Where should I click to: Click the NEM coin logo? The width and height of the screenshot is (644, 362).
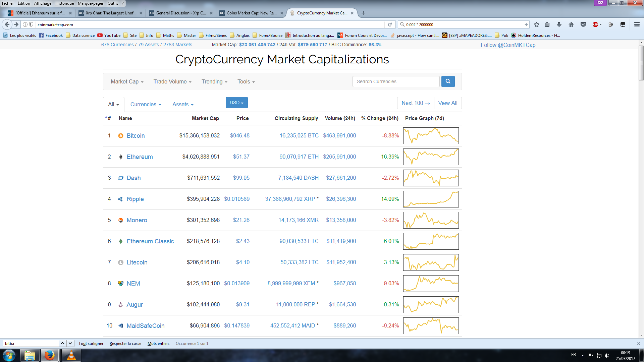(x=121, y=284)
